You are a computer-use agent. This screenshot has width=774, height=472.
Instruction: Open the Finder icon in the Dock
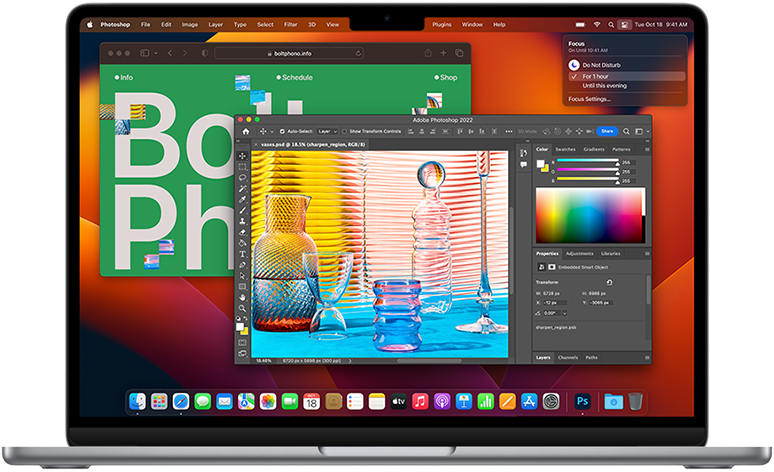point(138,401)
